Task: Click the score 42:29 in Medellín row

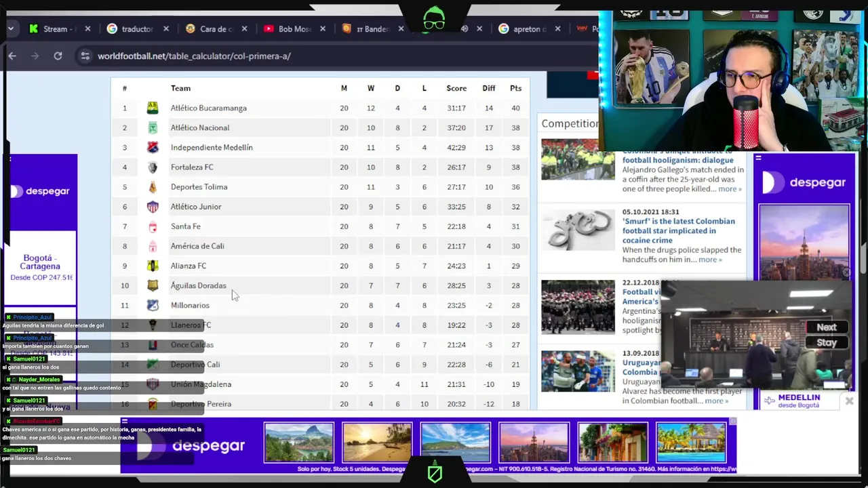Action: 456,147
